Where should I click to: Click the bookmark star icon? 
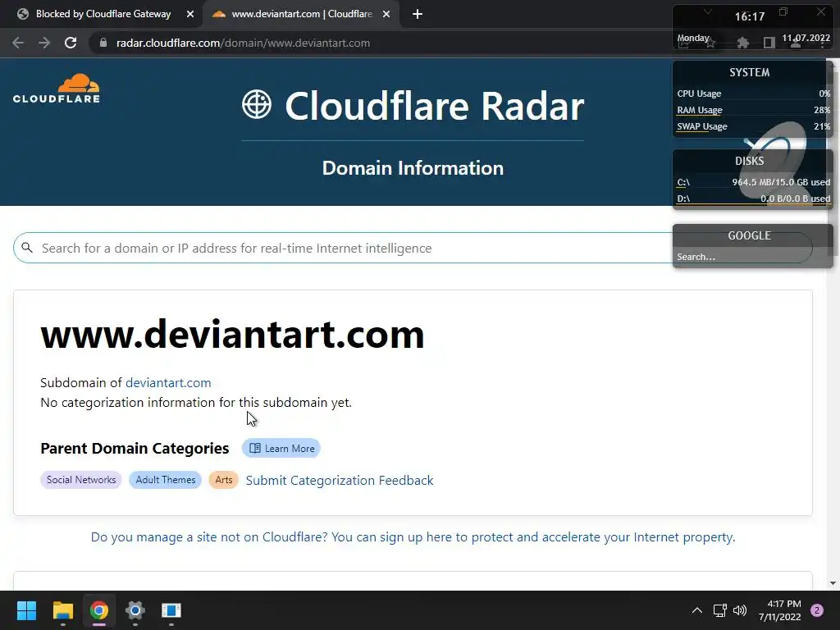[x=711, y=43]
